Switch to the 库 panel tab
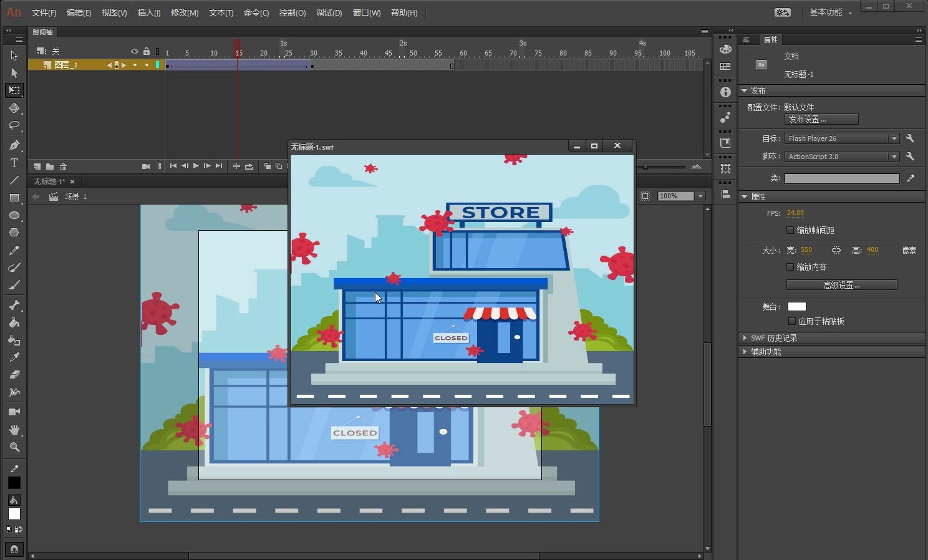928x560 pixels. [x=746, y=39]
